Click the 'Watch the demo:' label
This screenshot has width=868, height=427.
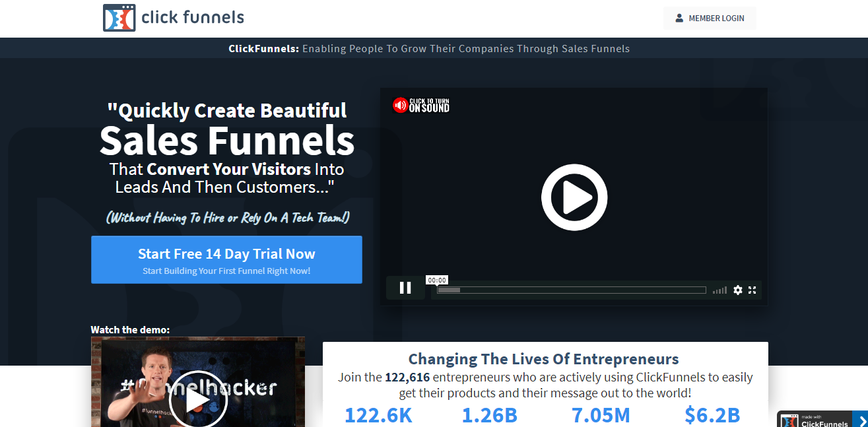tap(130, 330)
